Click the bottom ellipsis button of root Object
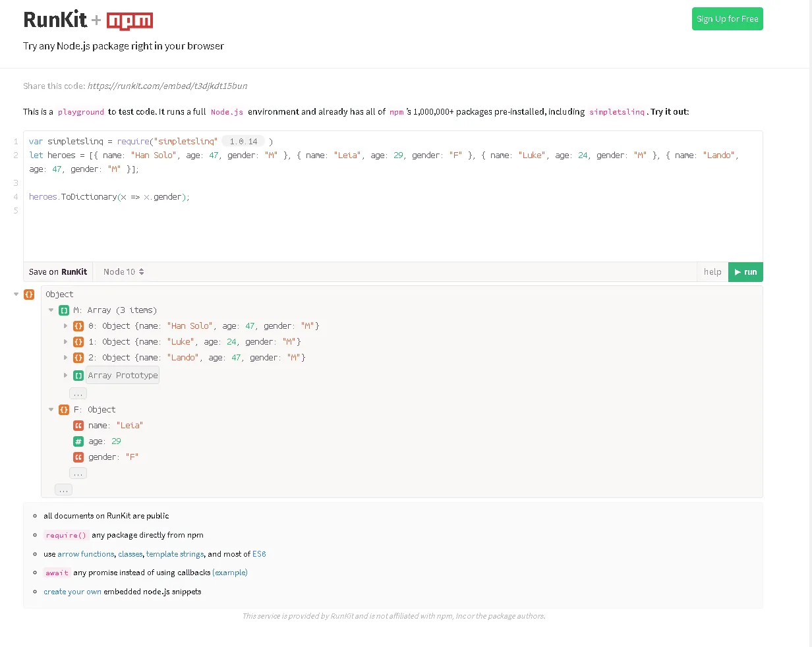 [63, 490]
